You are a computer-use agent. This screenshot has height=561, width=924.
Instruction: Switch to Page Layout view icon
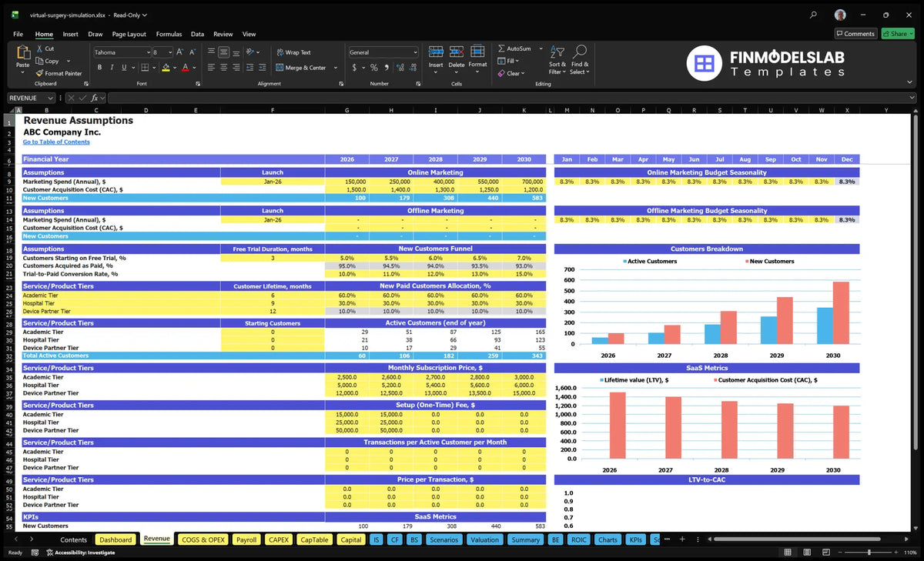coord(805,553)
